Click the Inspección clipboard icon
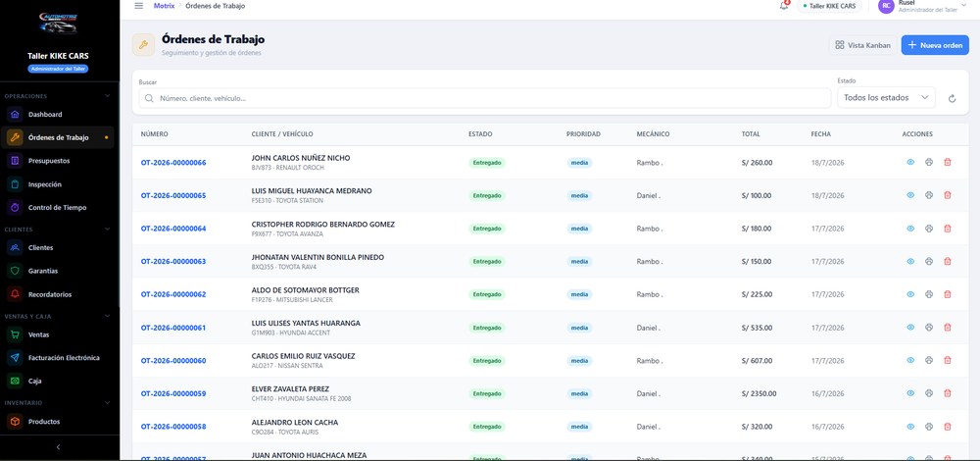The width and height of the screenshot is (980, 461). click(15, 184)
